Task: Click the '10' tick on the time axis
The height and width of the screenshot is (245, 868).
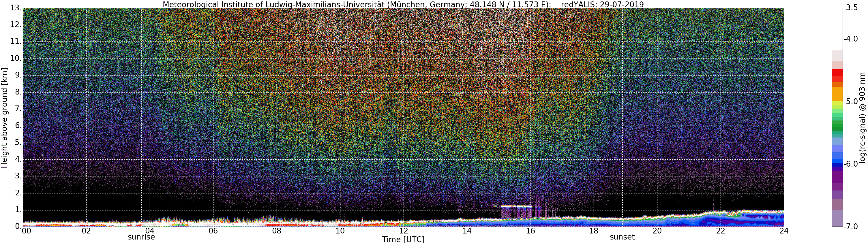Action: click(340, 231)
